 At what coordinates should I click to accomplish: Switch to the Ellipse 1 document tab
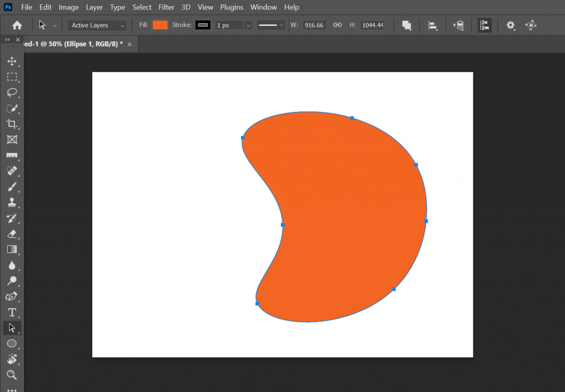[x=72, y=44]
